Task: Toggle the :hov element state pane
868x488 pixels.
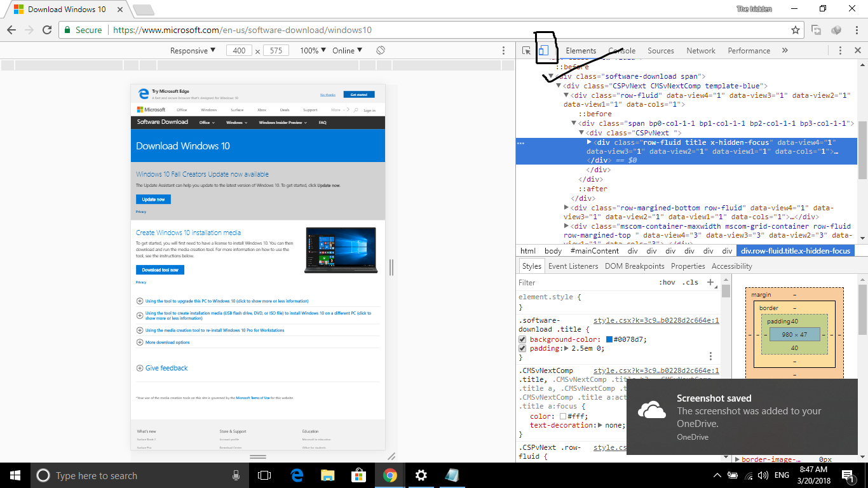Action: pyautogui.click(x=667, y=283)
